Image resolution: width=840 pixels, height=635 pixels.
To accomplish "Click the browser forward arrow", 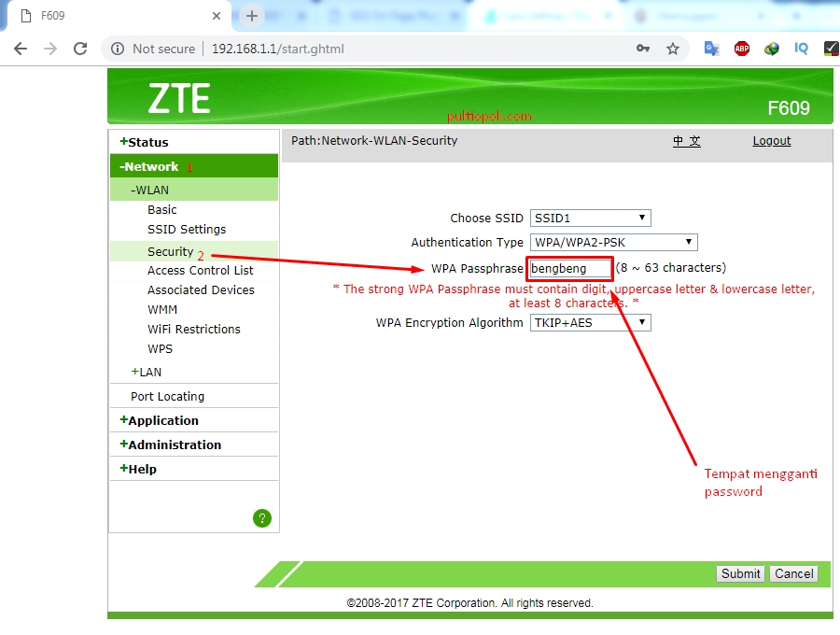I will [50, 49].
